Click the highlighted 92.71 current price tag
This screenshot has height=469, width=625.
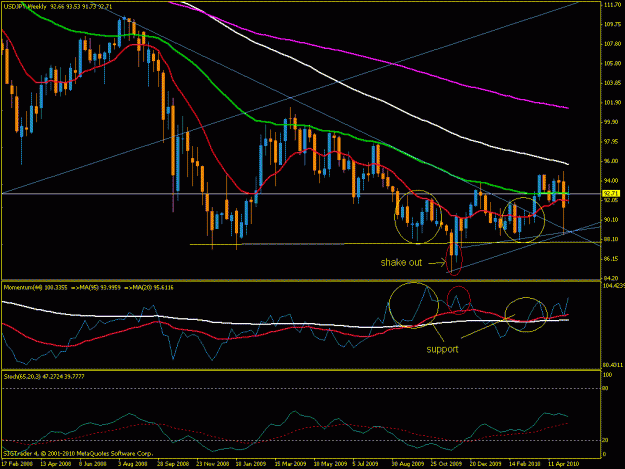611,194
